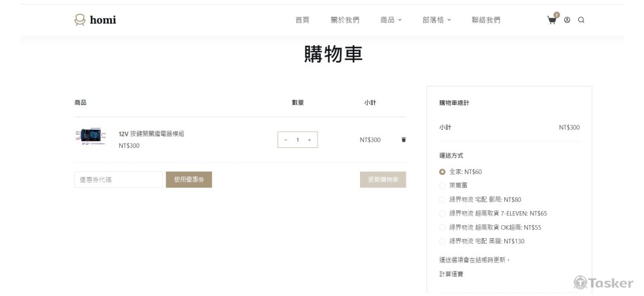Screen dimensions: 644x296
Task: Select 全家 NT$60 shipping option
Action: coord(442,172)
